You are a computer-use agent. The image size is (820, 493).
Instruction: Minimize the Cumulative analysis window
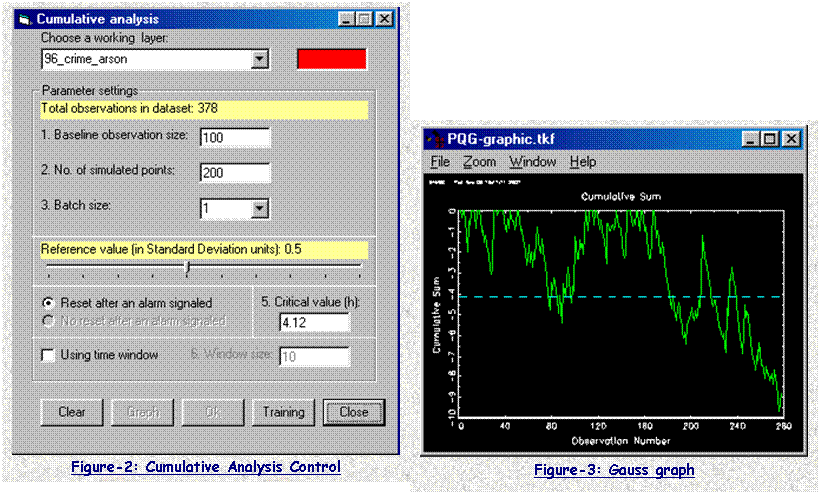click(346, 19)
